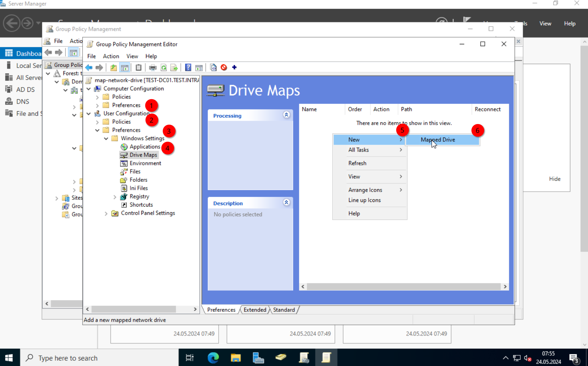Open Arrange Icons submenu
The image size is (588, 366).
370,190
